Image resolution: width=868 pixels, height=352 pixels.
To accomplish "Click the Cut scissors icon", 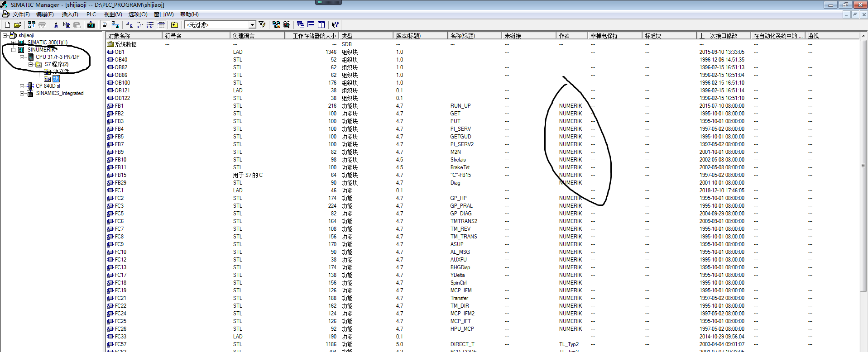I will coord(56,25).
